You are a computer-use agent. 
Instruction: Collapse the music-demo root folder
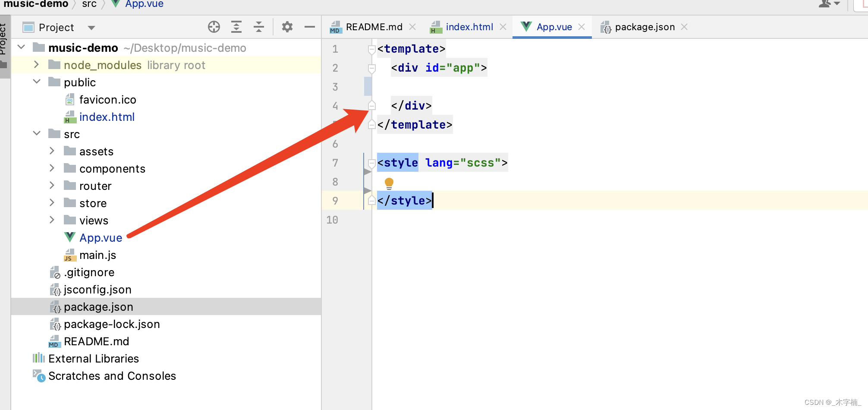click(x=21, y=47)
